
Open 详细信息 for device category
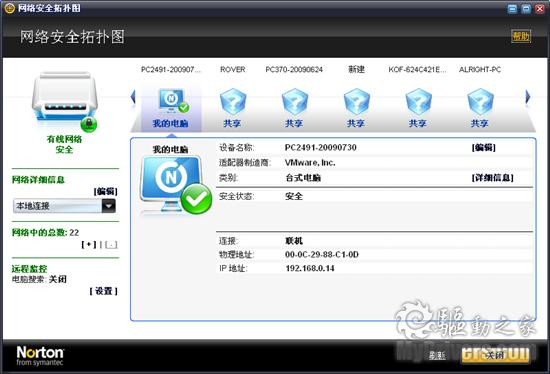(x=492, y=178)
